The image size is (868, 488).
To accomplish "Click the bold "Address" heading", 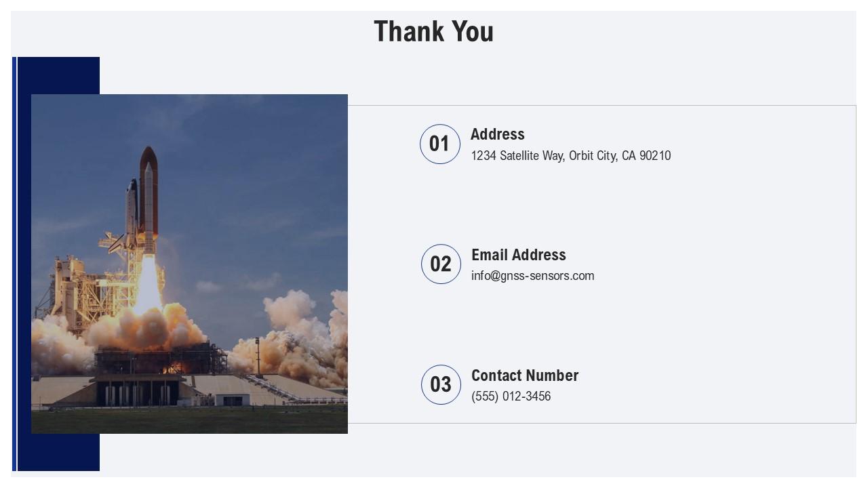I will (x=498, y=134).
